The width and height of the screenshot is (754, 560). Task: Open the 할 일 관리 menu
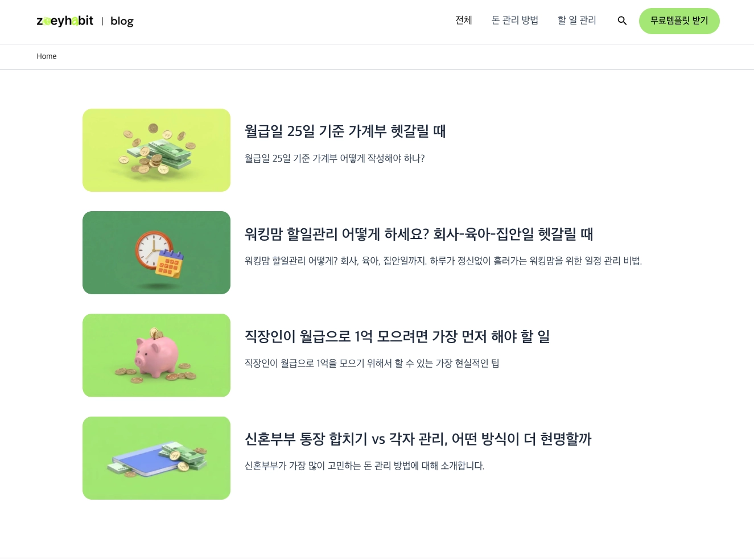577,20
